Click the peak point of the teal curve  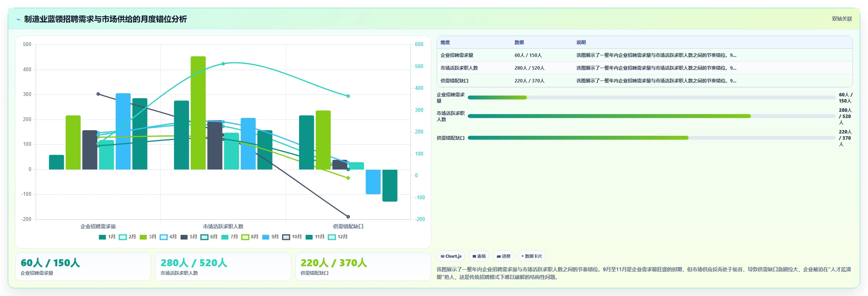point(223,64)
